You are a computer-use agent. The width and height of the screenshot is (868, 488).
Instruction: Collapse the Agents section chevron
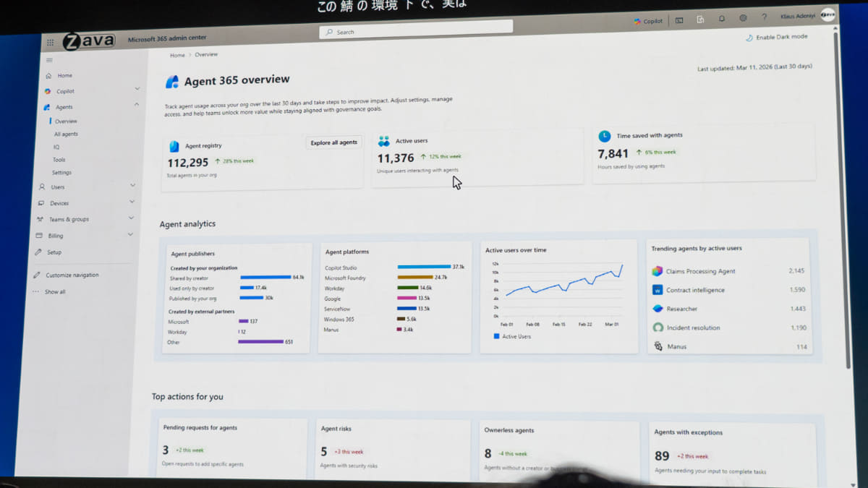click(137, 104)
